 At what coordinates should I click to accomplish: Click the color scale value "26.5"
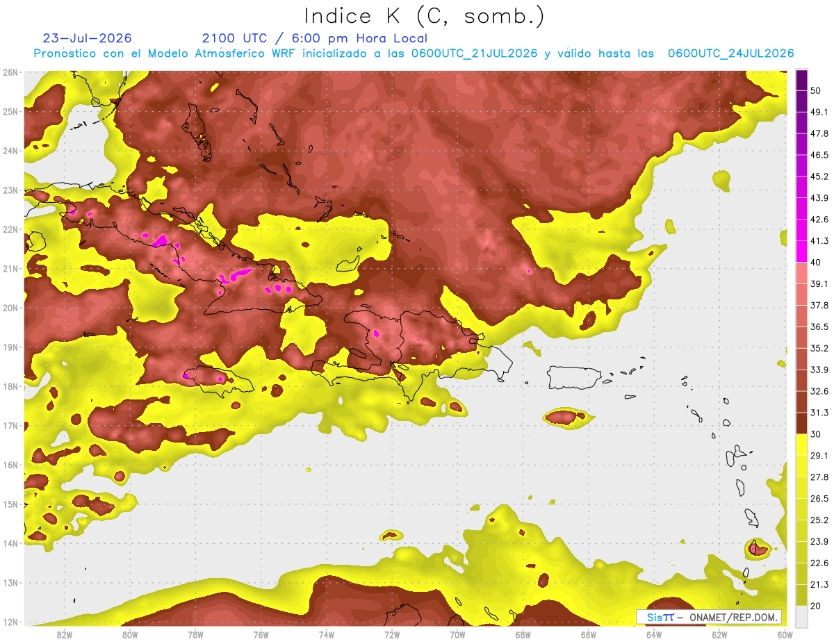coord(819,499)
